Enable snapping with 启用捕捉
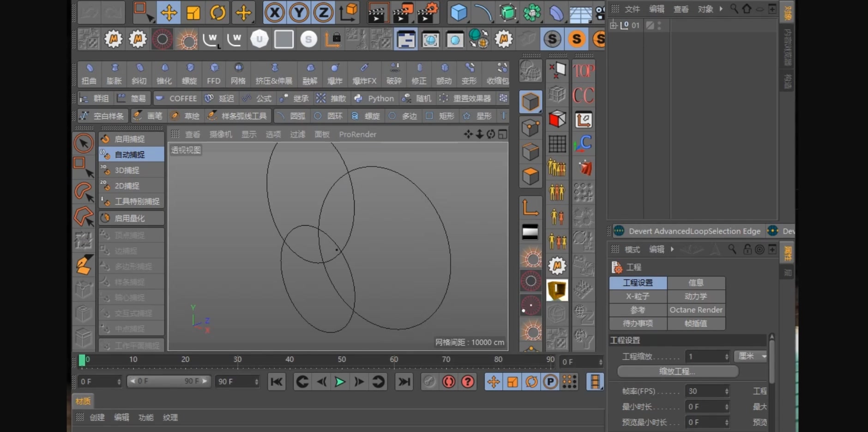Screen dimensions: 868x432 point(131,139)
